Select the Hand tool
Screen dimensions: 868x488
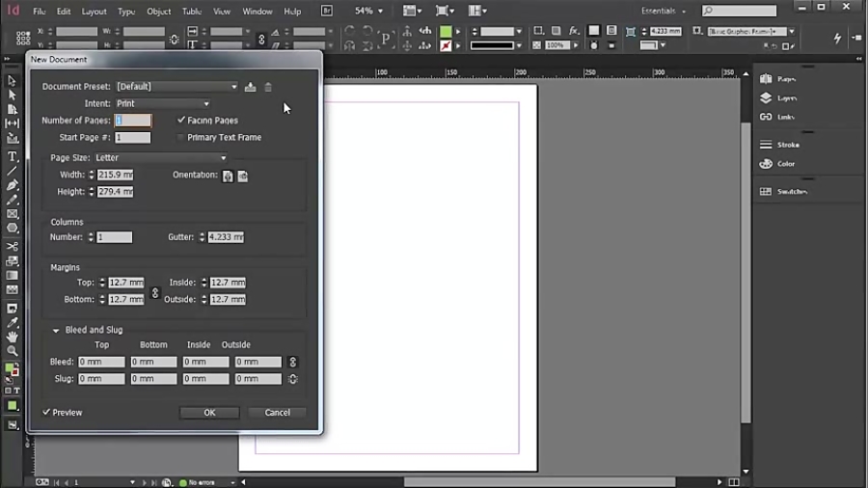pos(12,337)
